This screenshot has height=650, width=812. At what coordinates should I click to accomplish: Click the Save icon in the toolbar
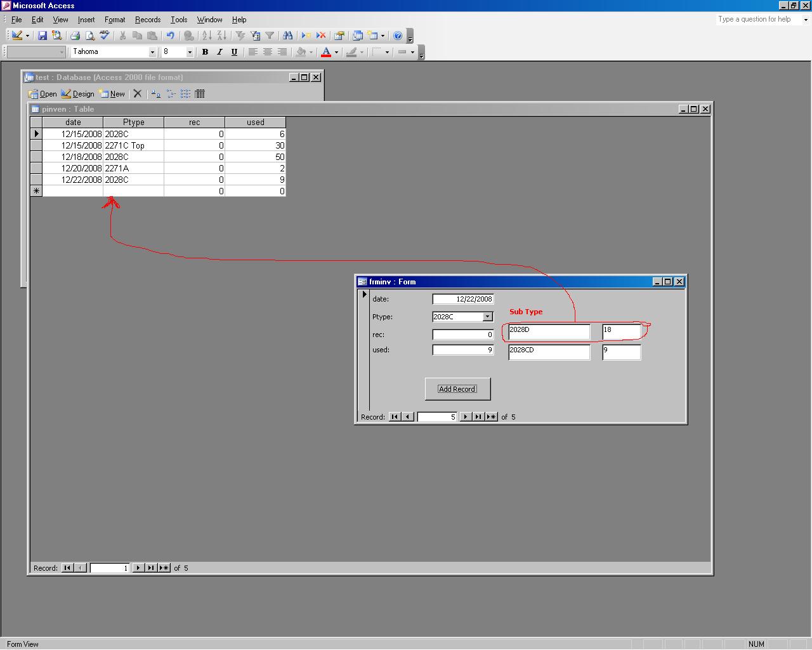pos(43,36)
